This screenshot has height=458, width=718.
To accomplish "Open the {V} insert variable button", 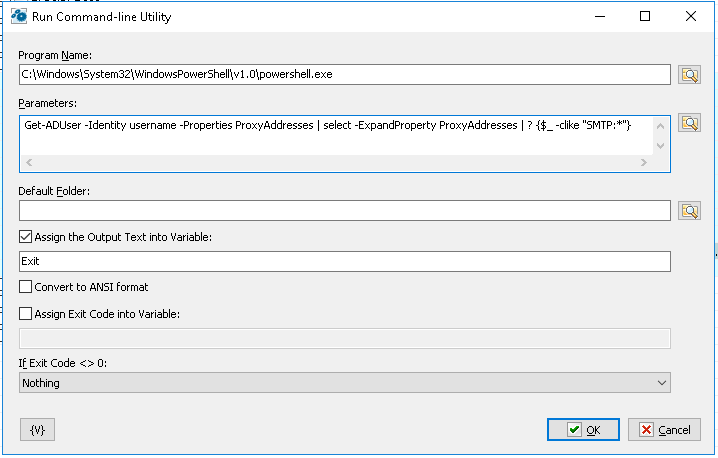I will (38, 429).
